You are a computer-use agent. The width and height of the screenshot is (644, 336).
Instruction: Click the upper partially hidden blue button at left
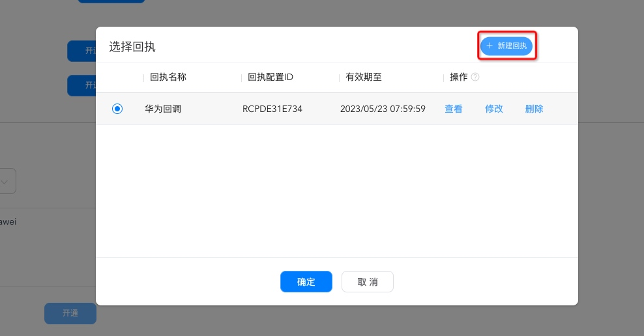tap(81, 51)
